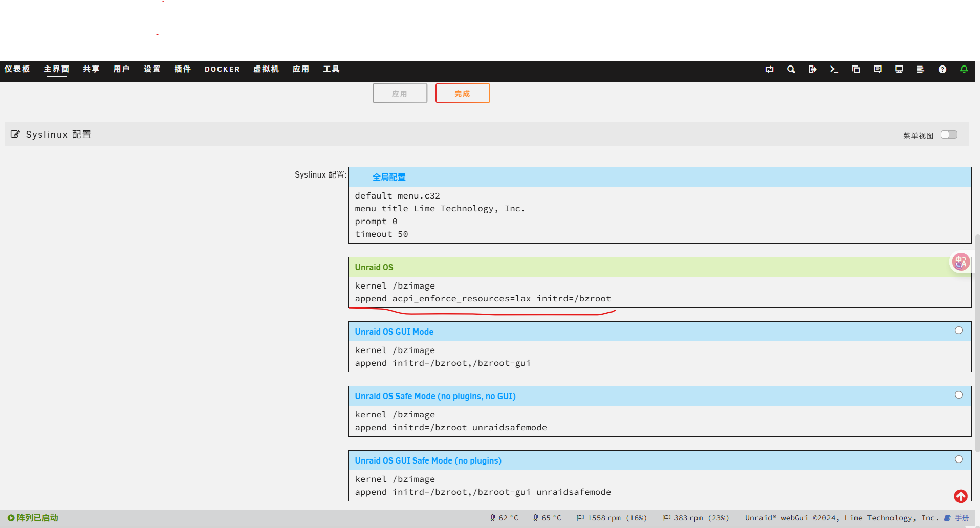980x528 pixels.
Task: Toggle the 菜单视图 switch
Action: [x=949, y=135]
